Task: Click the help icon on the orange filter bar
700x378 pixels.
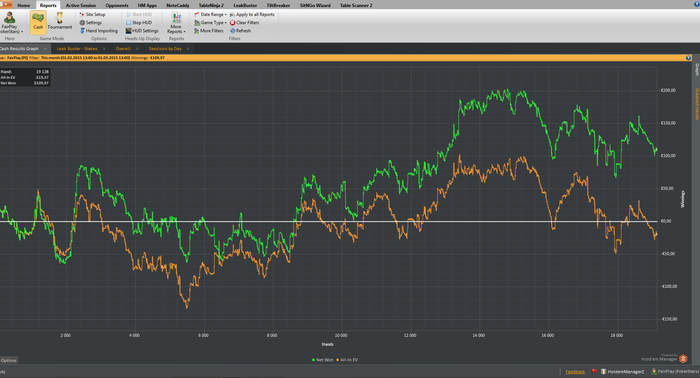Action: (688, 58)
